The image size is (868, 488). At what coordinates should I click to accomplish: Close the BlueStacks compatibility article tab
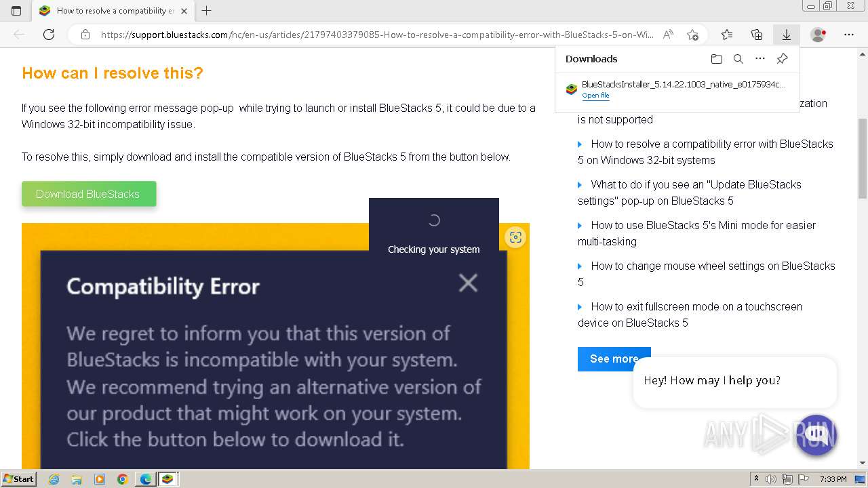point(184,11)
